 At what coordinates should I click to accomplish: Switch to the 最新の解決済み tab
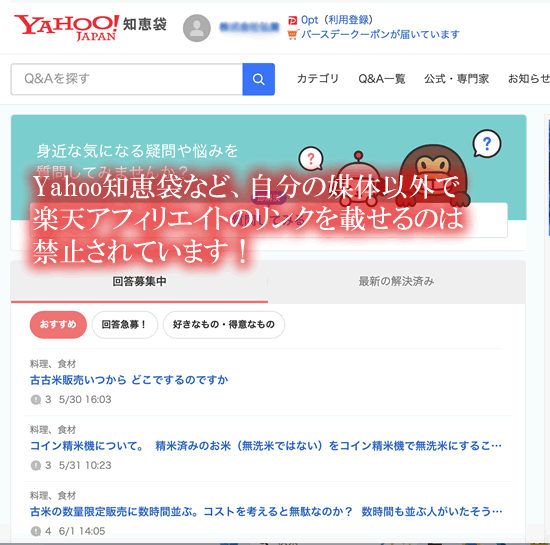click(x=396, y=281)
